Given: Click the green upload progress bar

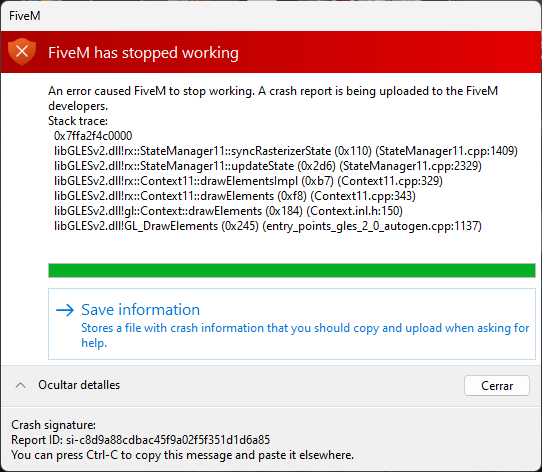Looking at the screenshot, I should point(292,270).
